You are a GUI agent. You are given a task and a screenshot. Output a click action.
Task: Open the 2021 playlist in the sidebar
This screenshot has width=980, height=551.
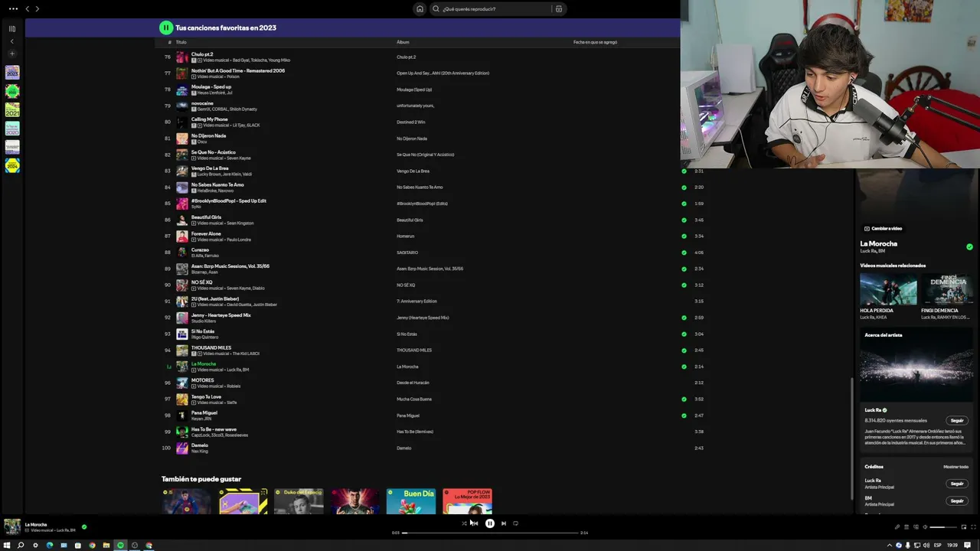pyautogui.click(x=12, y=110)
